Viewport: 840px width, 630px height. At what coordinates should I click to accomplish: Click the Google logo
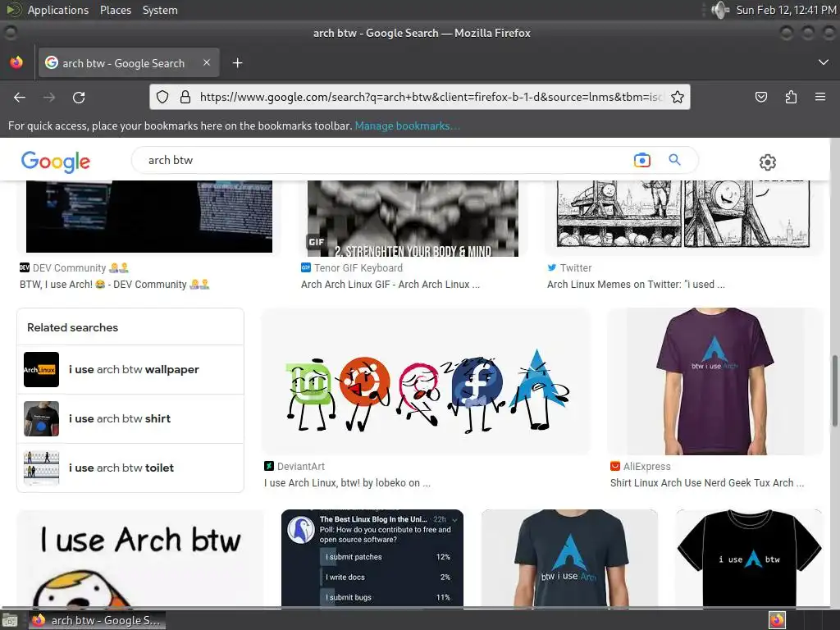tap(56, 162)
